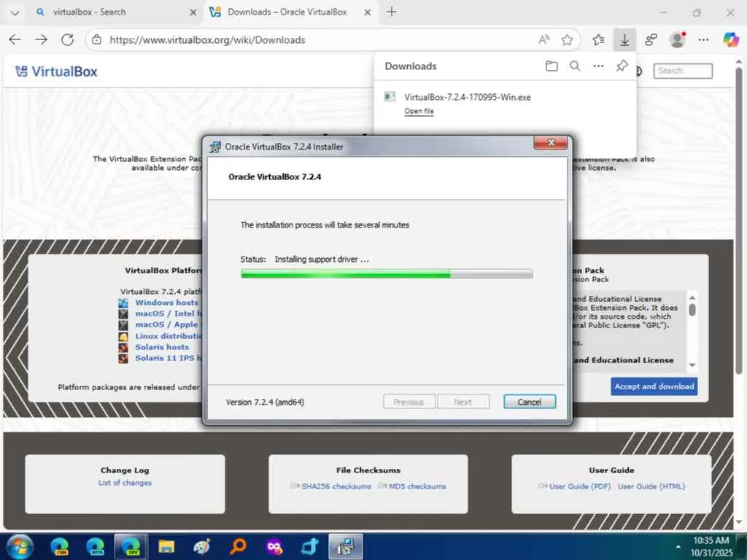Open the Favorites list icon

click(x=599, y=39)
